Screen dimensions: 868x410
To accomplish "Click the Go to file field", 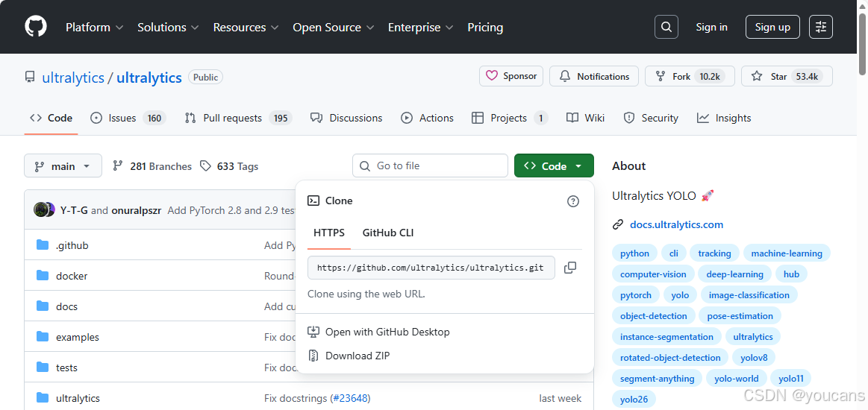I will [430, 165].
